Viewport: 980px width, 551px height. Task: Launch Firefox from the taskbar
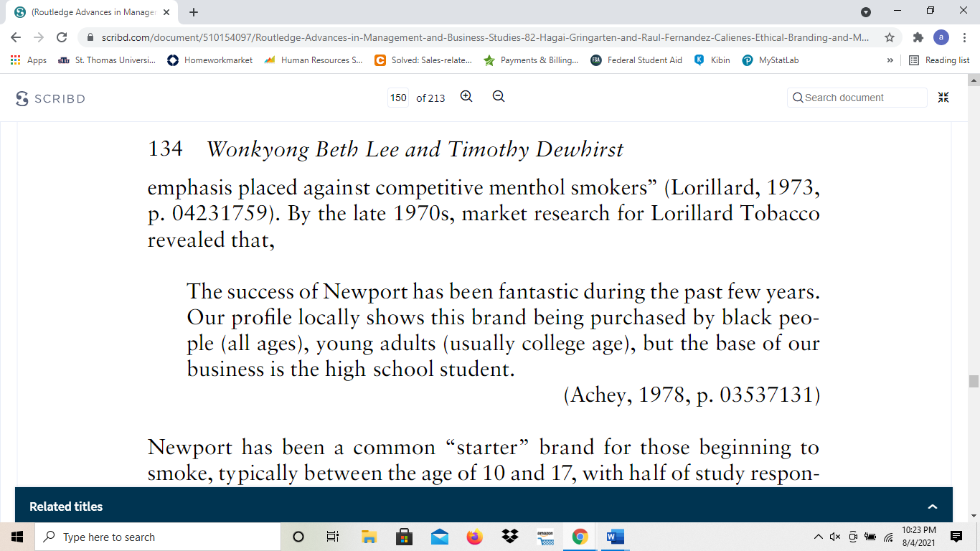(x=474, y=537)
